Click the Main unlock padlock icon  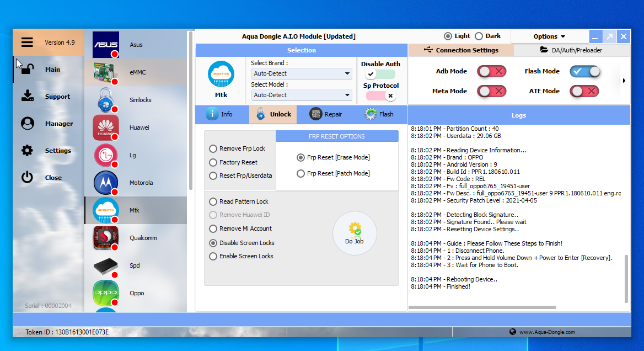(x=27, y=69)
